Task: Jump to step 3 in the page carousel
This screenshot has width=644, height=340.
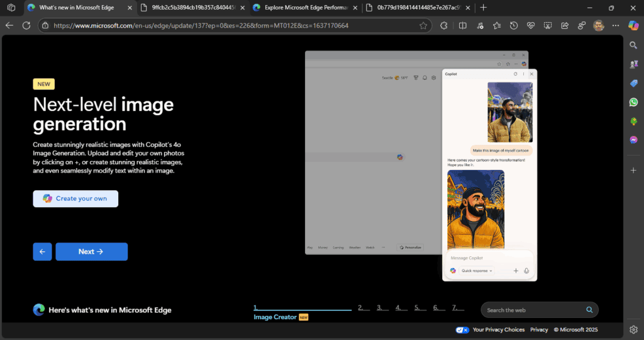Action: tap(382, 307)
